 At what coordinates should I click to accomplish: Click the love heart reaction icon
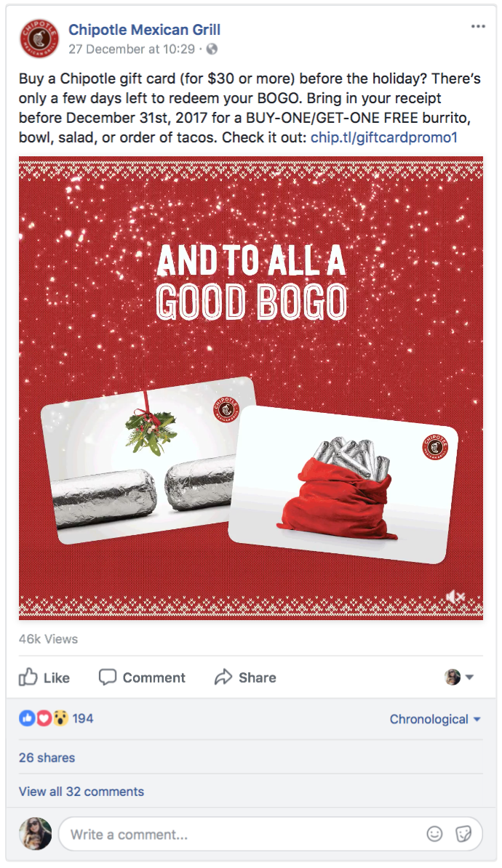point(44,718)
